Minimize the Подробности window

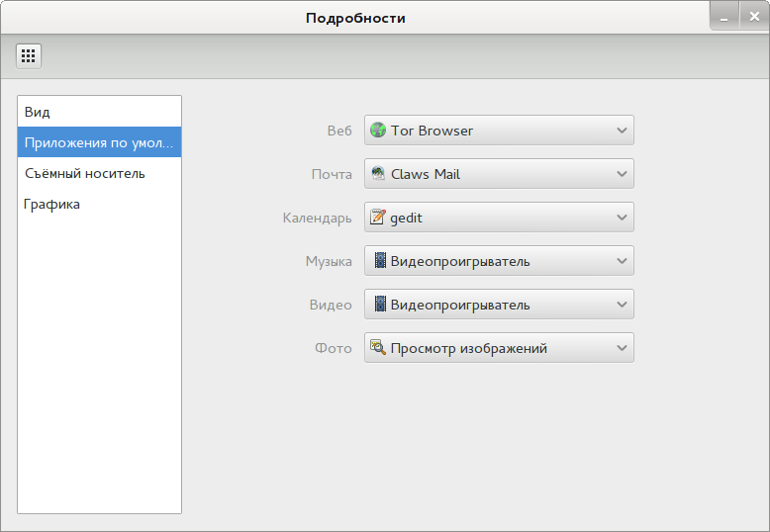coord(724,17)
